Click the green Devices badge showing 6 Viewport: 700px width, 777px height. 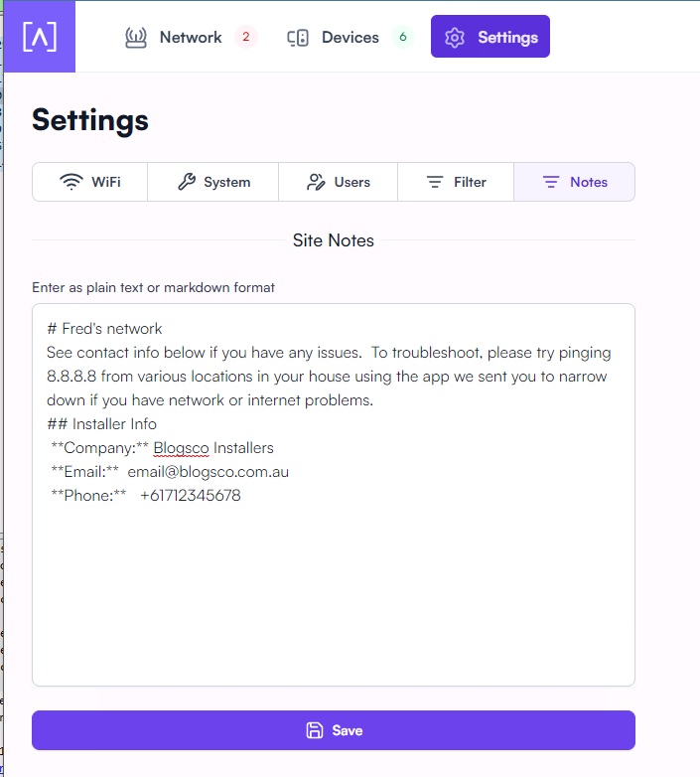[x=403, y=37]
